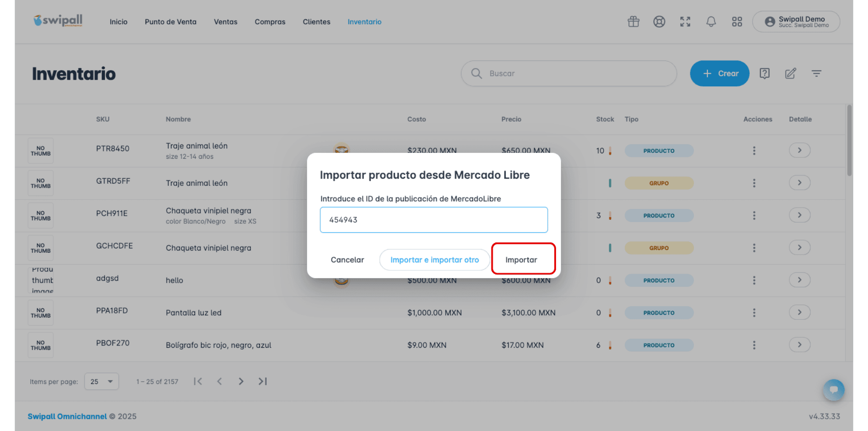Open the Swipall Omnichannel footer link
Screen dimensions: 868x431
point(67,416)
